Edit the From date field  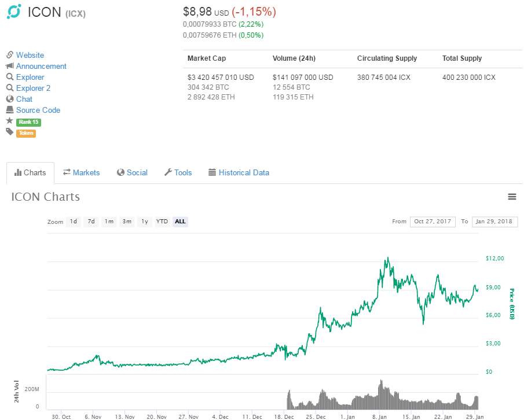[x=433, y=222]
